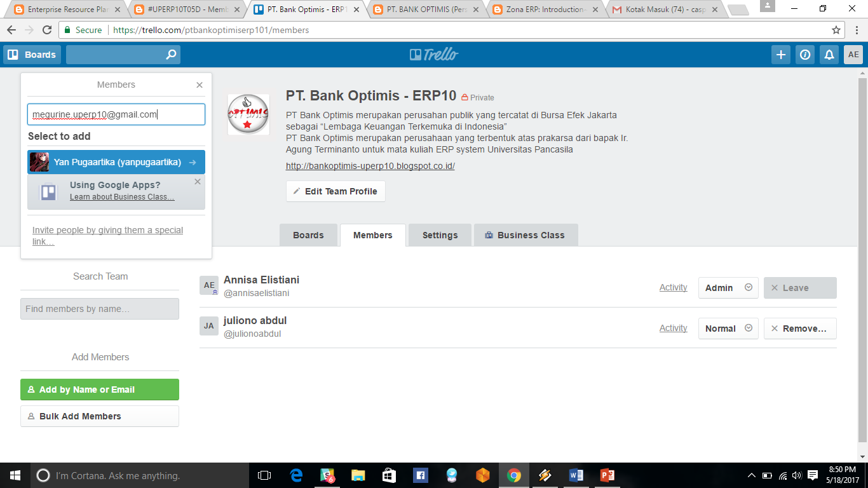Open the Admin role dropdown

click(x=728, y=288)
